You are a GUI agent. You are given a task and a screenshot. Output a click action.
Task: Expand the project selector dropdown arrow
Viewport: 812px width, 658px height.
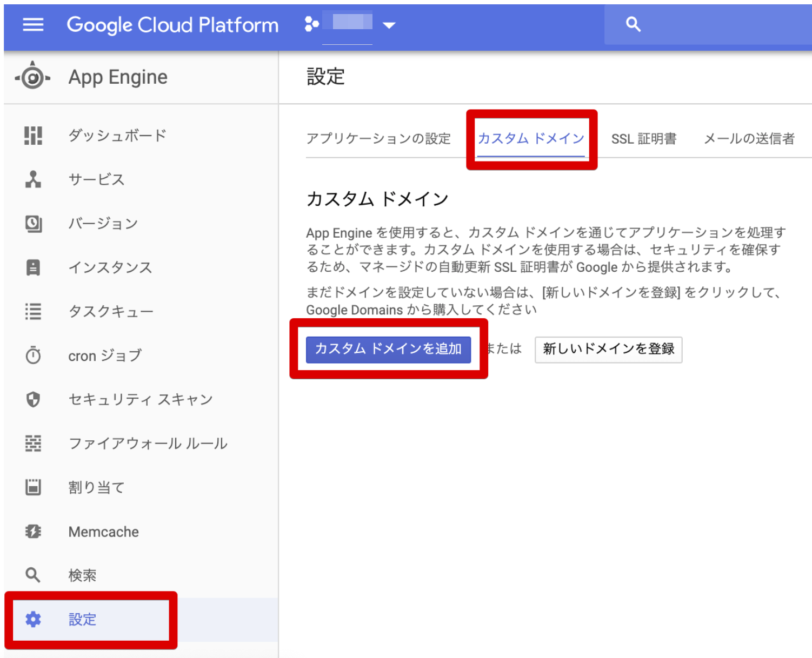pos(389,25)
